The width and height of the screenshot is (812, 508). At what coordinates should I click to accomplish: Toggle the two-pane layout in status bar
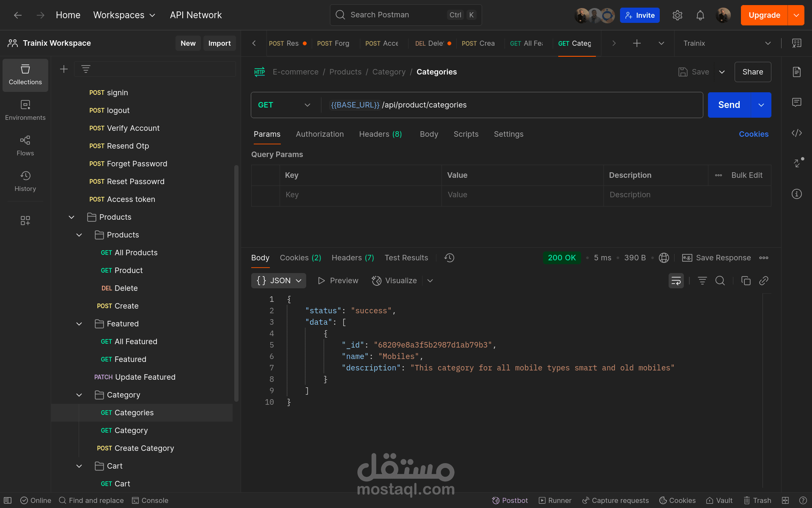(785, 500)
